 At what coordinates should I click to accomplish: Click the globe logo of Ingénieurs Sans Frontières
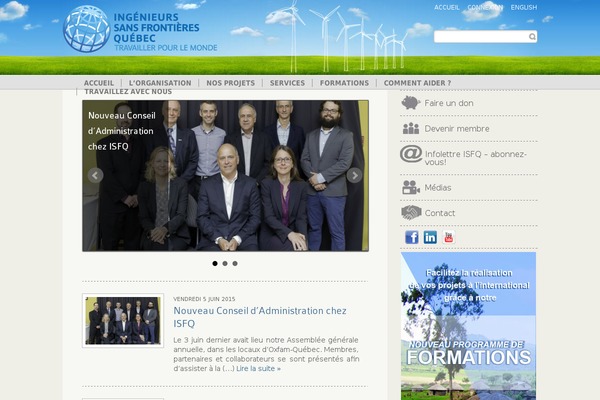pos(86,29)
